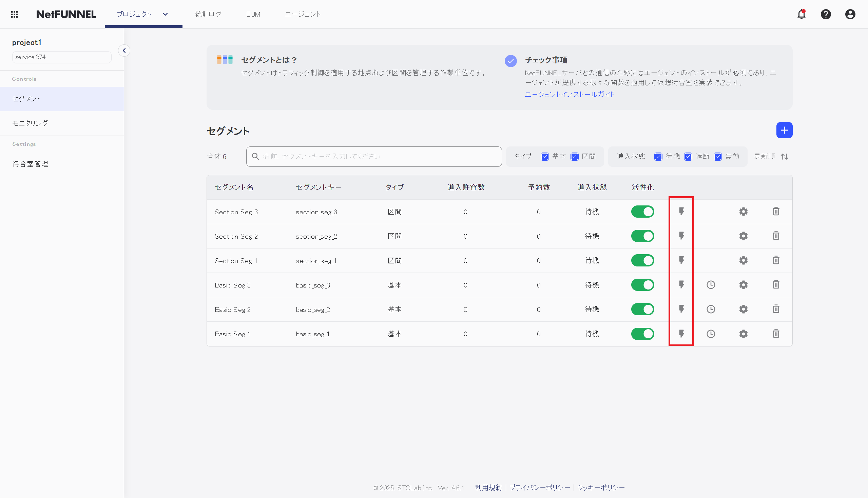Delete Section Seg 2 via trash icon

tap(775, 236)
